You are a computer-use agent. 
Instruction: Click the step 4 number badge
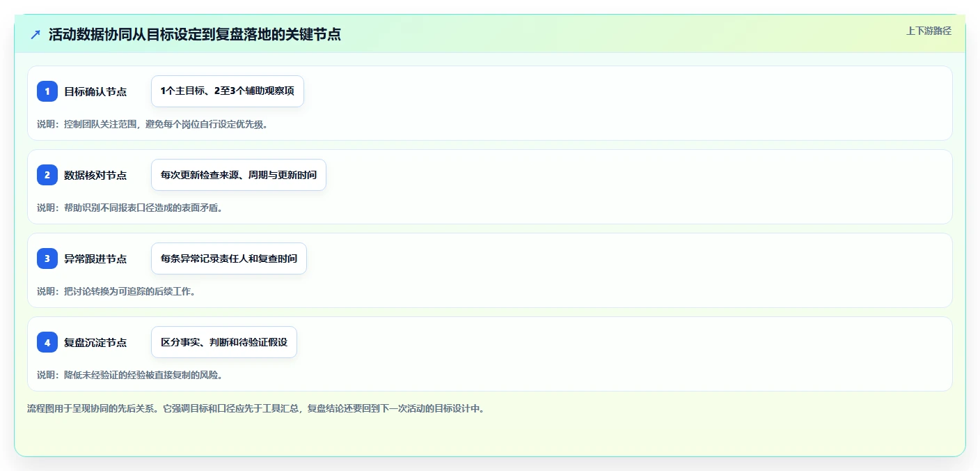[47, 342]
